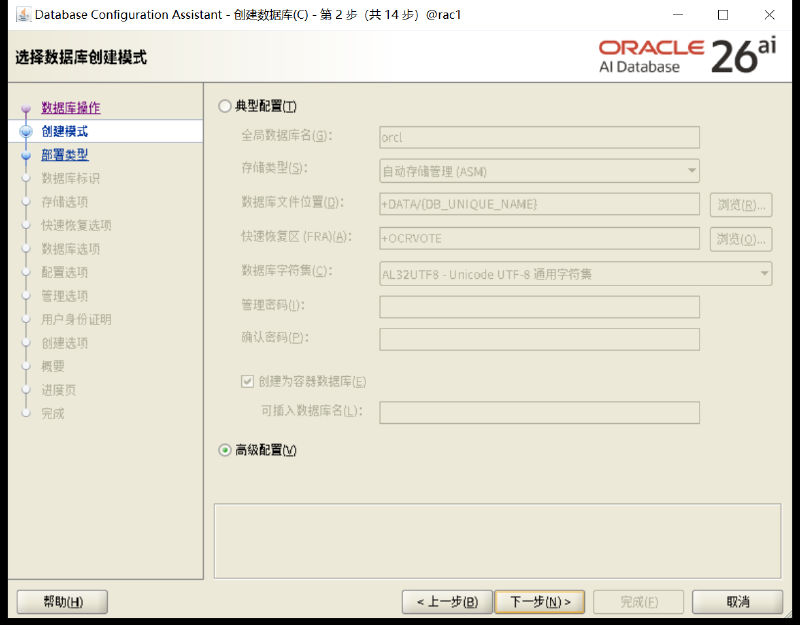Click the message text area at bottom
Viewport: 800px width, 625px height.
point(497,541)
